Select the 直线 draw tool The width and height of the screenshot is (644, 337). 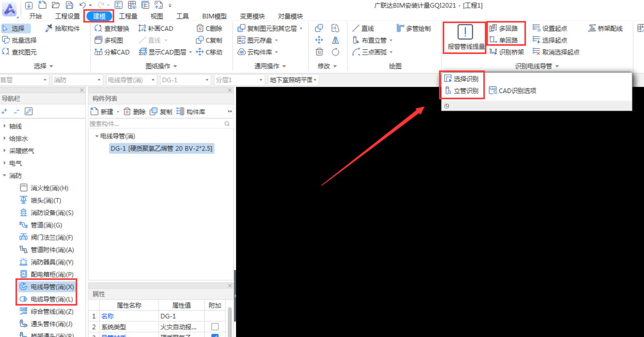point(363,28)
